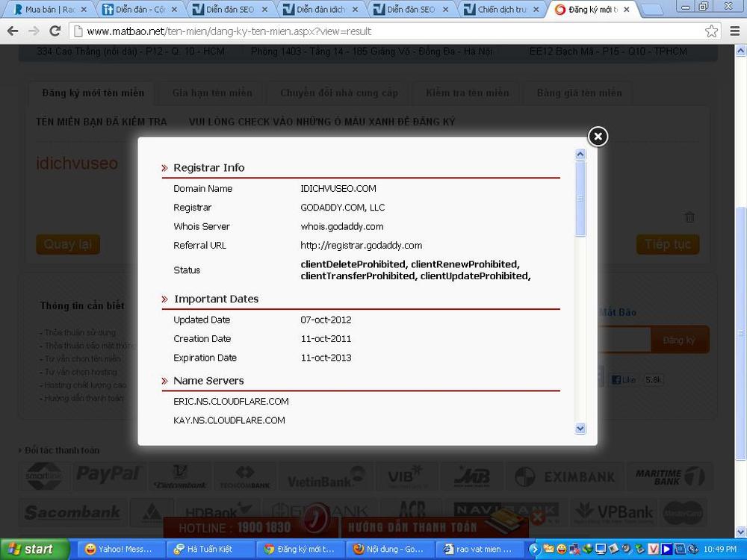Click the Smartlink payment logo
This screenshot has width=747, height=560.
pyautogui.click(x=44, y=476)
